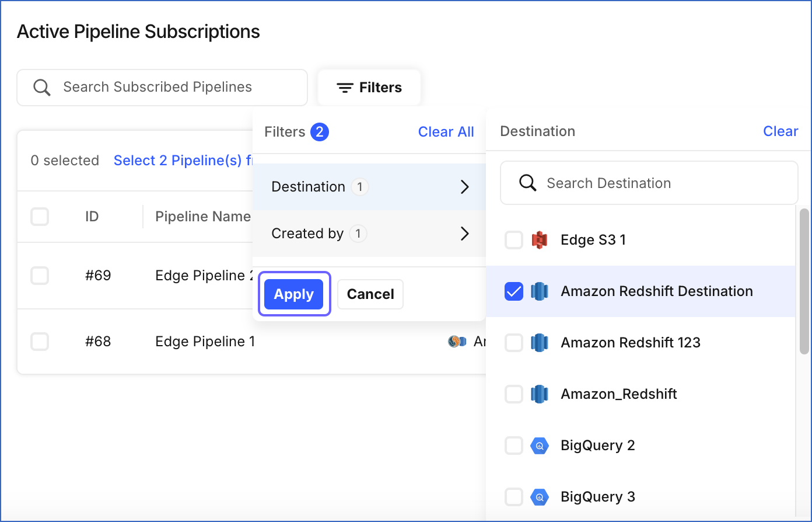This screenshot has width=812, height=522.
Task: Click the Amazon Redshift 123 icon
Action: point(540,343)
